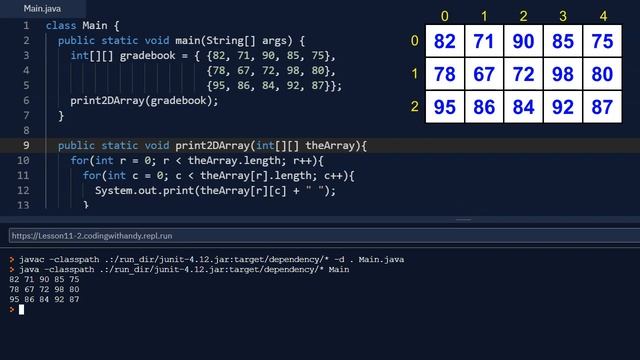
Task: Click line number 12 in gutter
Action: (23, 190)
